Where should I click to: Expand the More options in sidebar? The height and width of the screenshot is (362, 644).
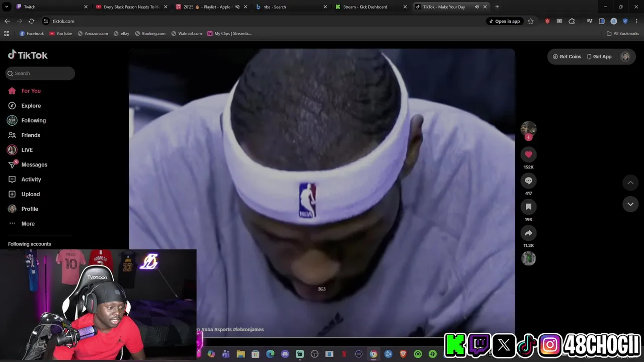coord(21,224)
